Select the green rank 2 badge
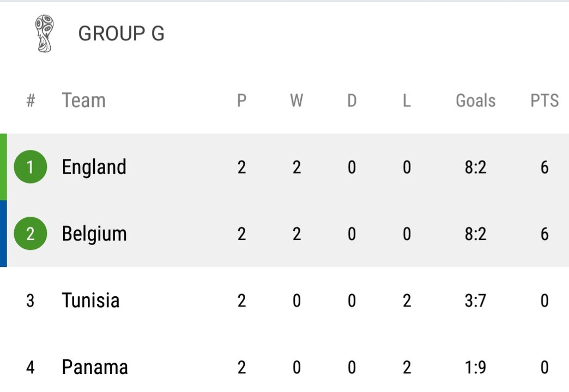This screenshot has width=569, height=392. click(30, 234)
